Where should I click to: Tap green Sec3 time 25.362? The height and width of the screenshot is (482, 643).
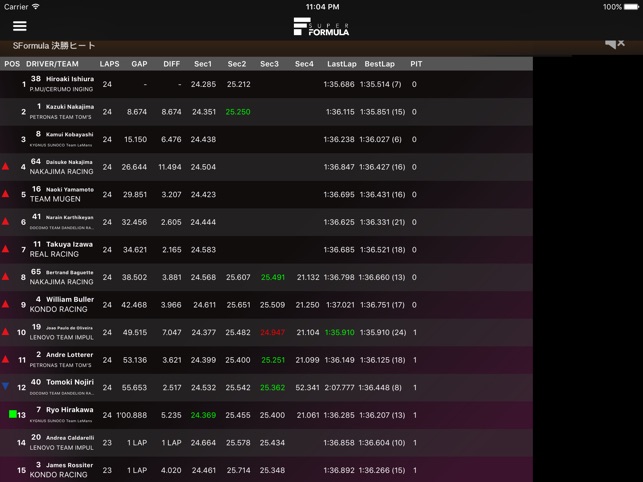point(272,388)
